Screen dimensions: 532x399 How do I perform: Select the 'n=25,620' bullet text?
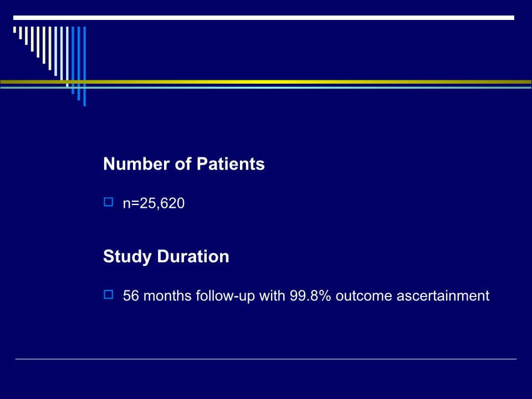coord(154,203)
